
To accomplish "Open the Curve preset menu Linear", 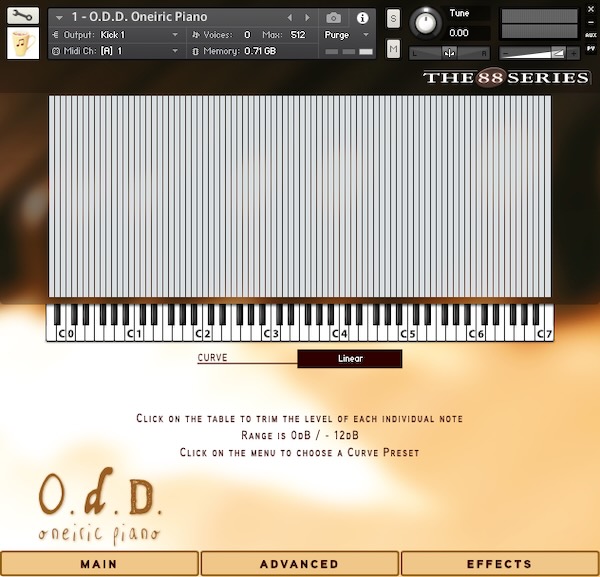I will 350,359.
